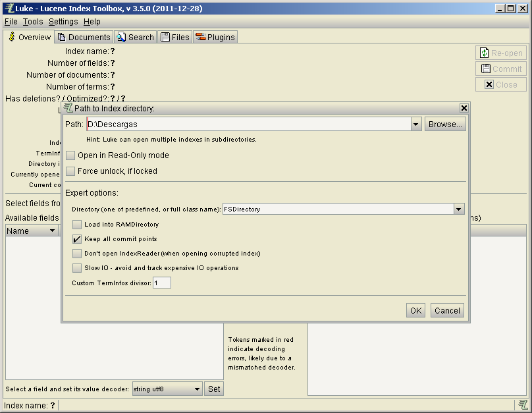The width and height of the screenshot is (532, 413).
Task: Open the Help menu
Action: [x=92, y=22]
